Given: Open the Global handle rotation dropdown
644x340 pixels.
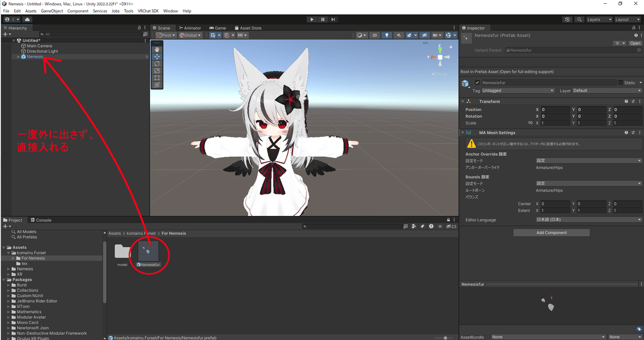Looking at the screenshot, I should tap(190, 35).
